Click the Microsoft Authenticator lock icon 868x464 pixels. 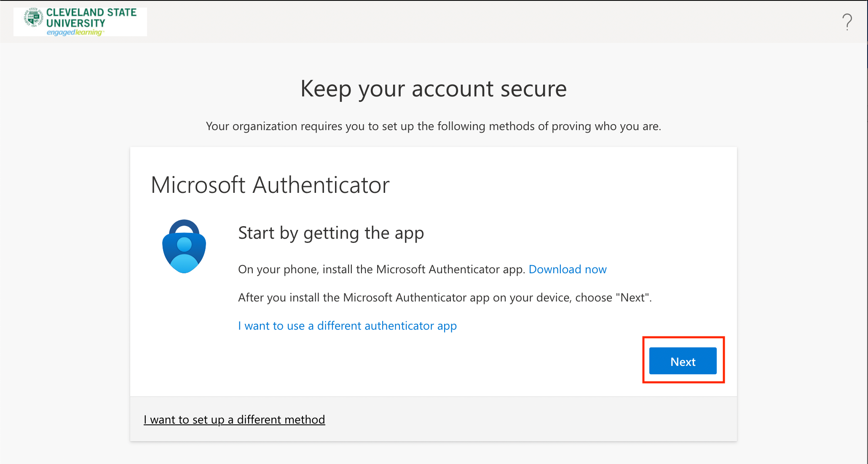(x=184, y=246)
